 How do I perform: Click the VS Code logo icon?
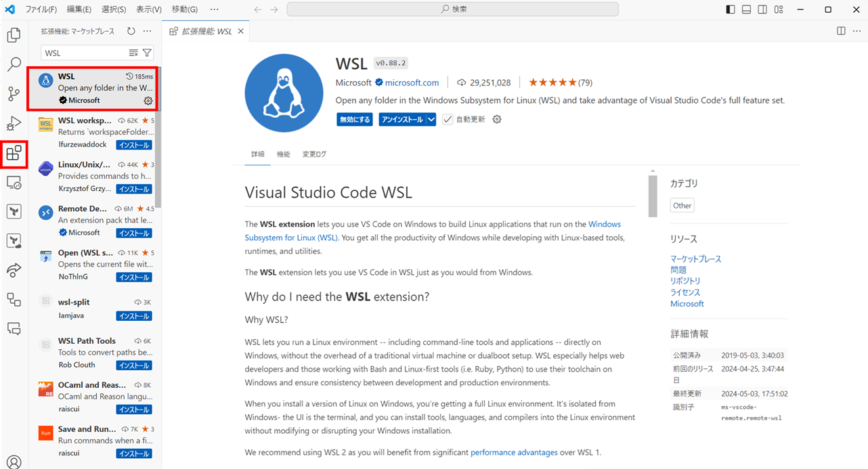point(10,9)
